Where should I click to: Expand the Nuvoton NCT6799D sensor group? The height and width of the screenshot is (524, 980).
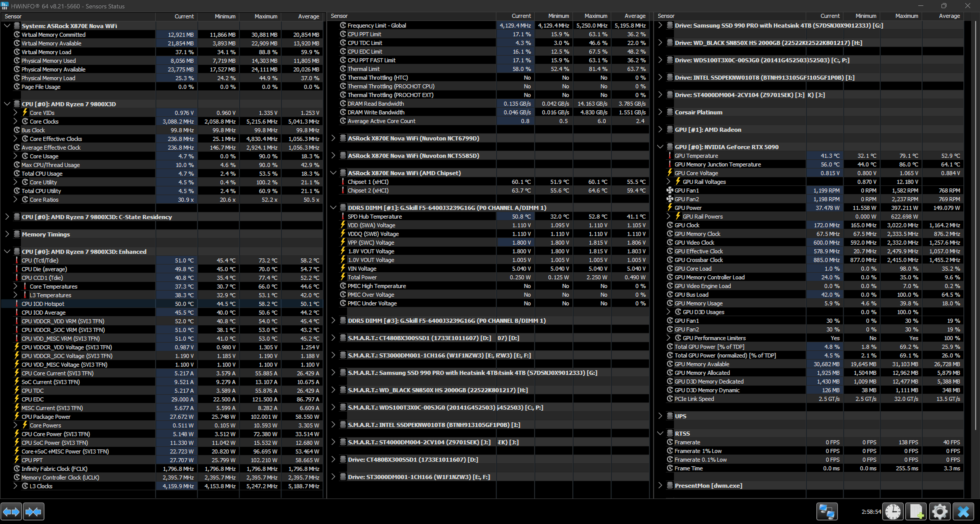(333, 138)
